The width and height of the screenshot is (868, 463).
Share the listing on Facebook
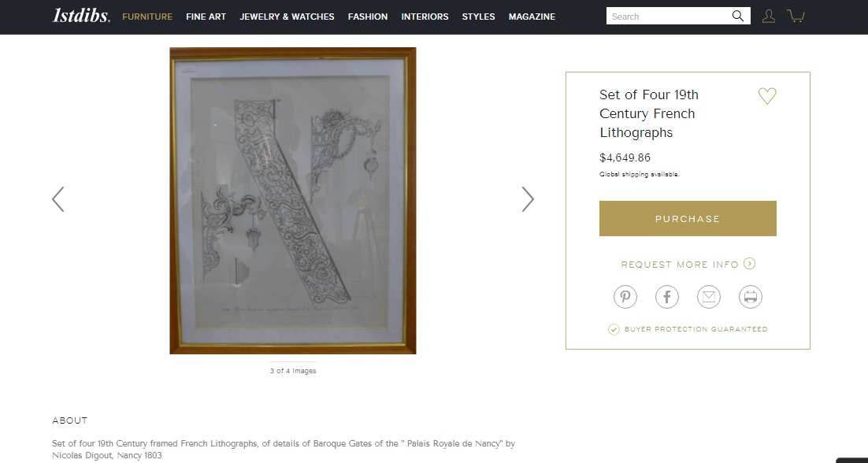(667, 297)
